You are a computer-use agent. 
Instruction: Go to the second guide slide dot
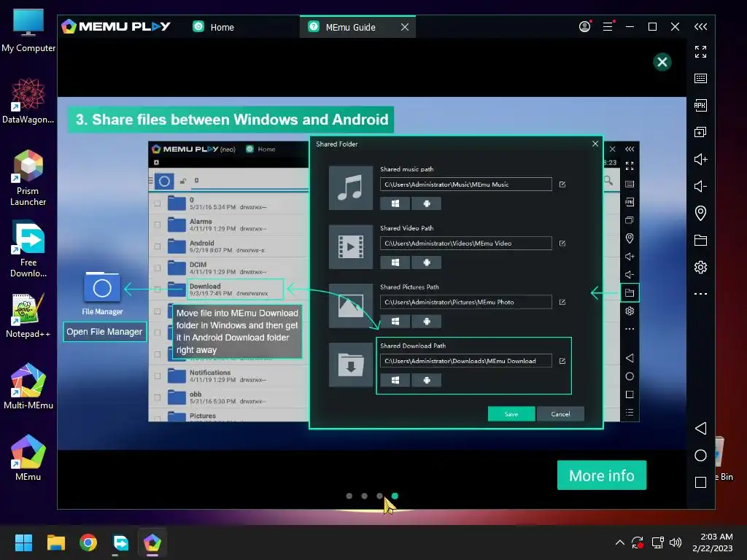[x=365, y=496]
